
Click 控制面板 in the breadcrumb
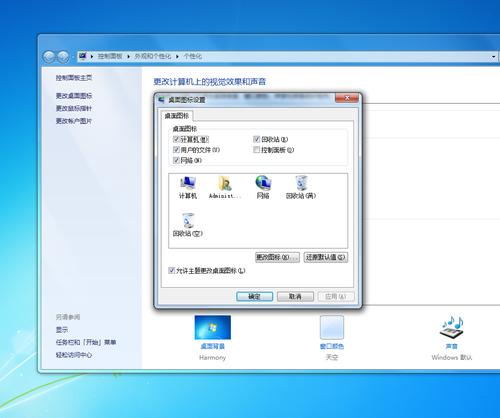pos(110,56)
